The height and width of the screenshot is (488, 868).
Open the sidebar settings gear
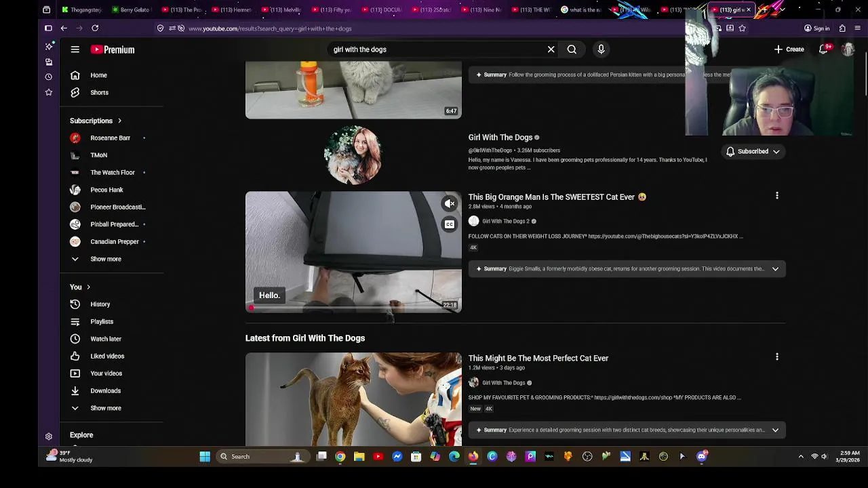pyautogui.click(x=49, y=437)
